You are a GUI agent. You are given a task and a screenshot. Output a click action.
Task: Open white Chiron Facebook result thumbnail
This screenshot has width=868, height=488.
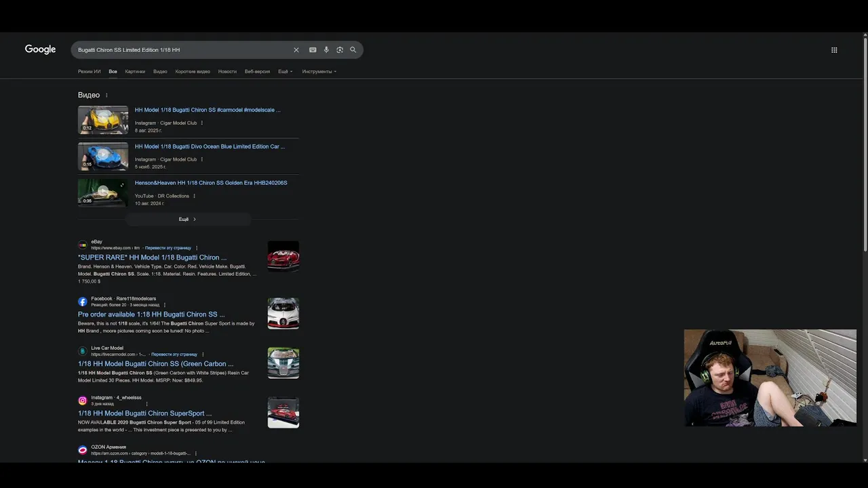click(283, 314)
